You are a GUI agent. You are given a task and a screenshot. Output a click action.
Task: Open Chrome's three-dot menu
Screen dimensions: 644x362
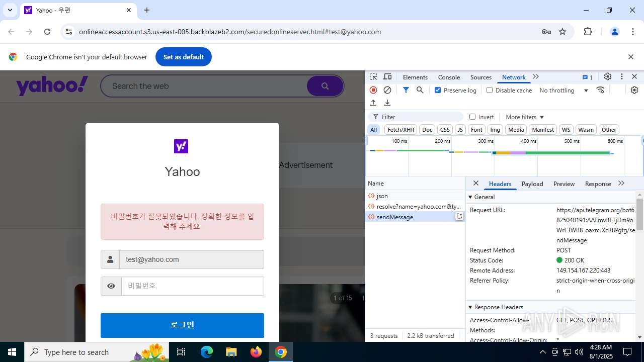pyautogui.click(x=633, y=32)
